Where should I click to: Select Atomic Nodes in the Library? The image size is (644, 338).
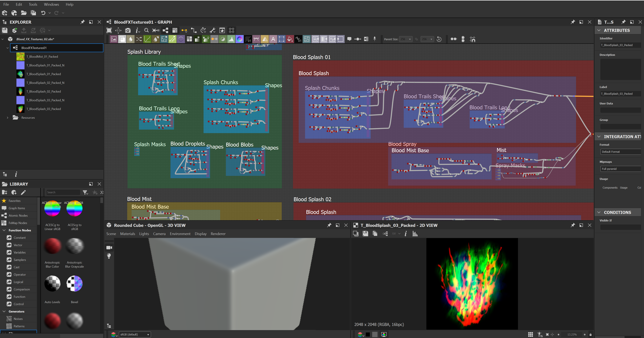[18, 216]
